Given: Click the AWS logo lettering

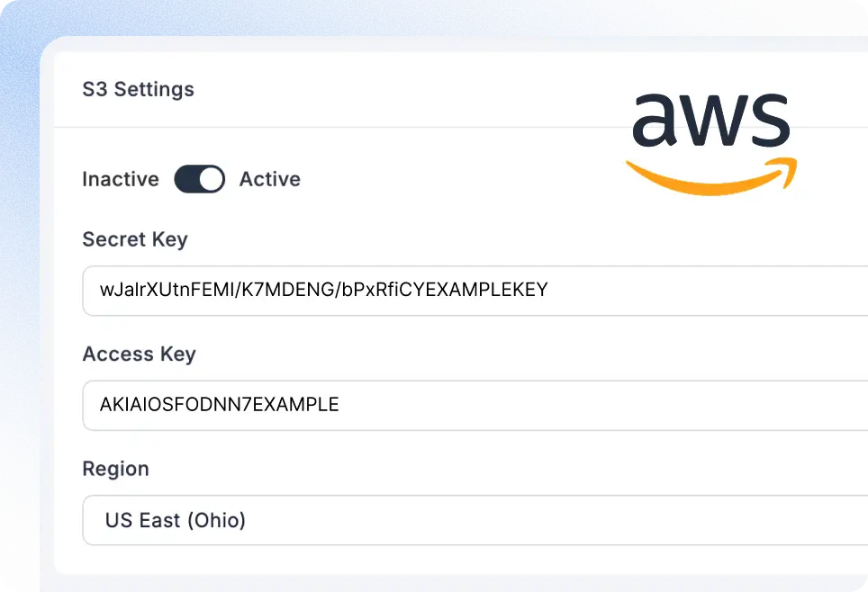Looking at the screenshot, I should coord(711,120).
